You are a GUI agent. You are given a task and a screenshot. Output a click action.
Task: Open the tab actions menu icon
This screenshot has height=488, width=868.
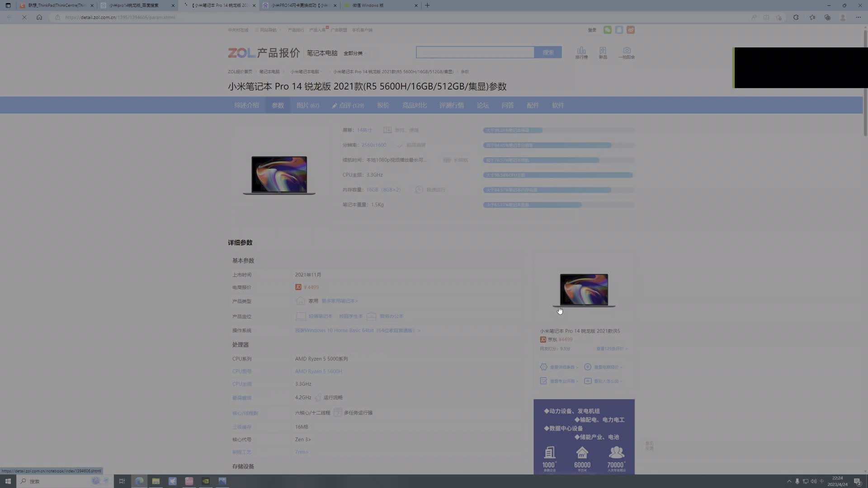[8, 5]
